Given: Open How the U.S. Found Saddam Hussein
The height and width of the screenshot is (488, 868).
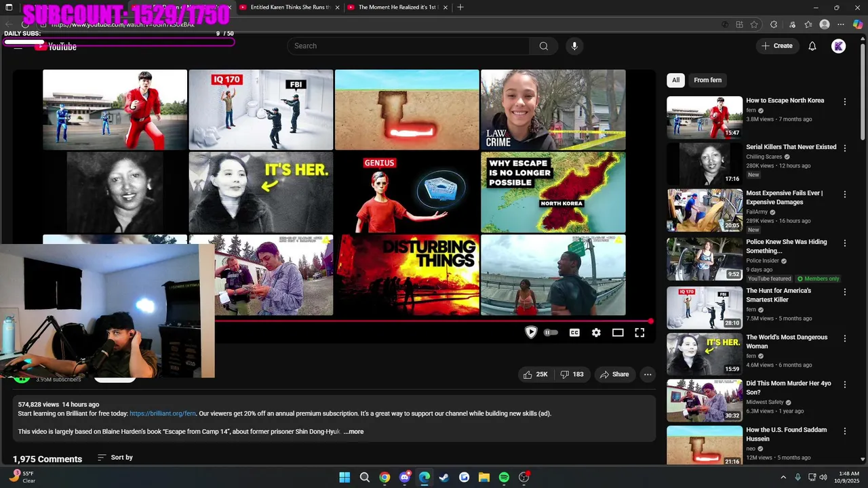Looking at the screenshot, I should pyautogui.click(x=786, y=434).
